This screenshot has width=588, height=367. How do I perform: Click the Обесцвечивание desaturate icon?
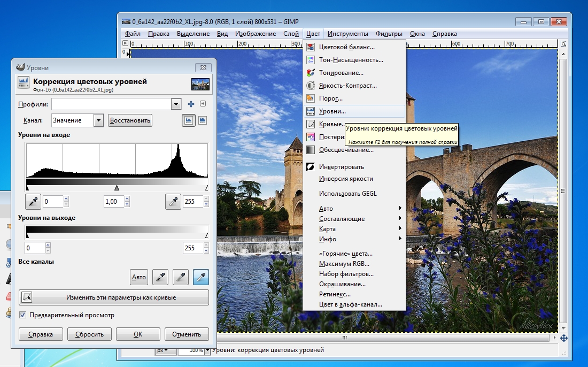click(x=311, y=150)
